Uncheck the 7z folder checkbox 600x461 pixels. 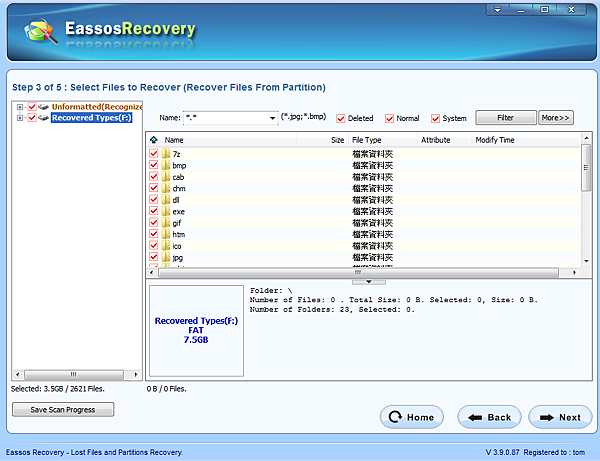coord(153,153)
